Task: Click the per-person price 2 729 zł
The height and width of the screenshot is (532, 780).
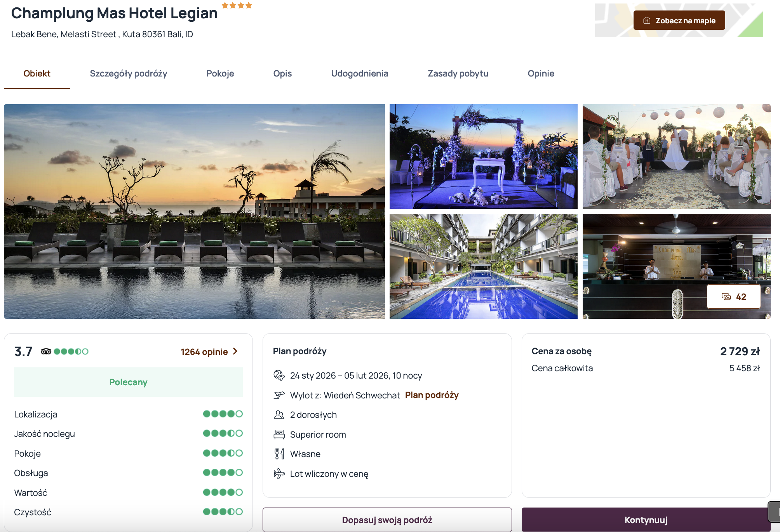Action: (740, 351)
